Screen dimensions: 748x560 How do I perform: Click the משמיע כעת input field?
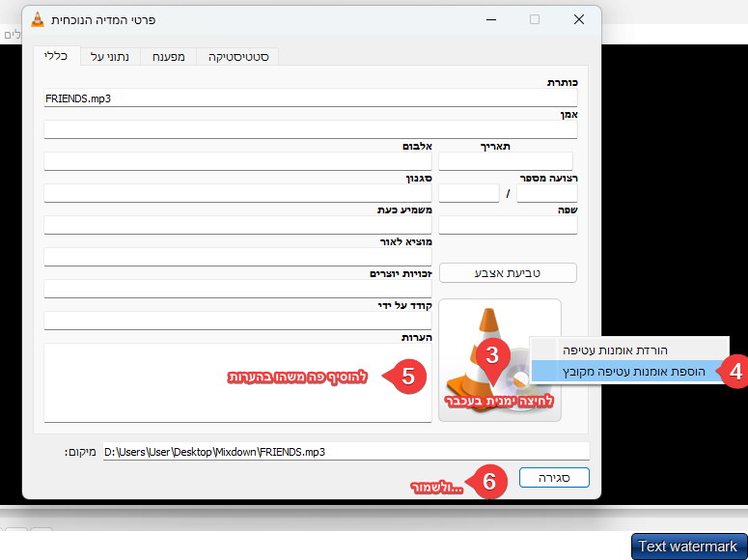[x=237, y=225]
